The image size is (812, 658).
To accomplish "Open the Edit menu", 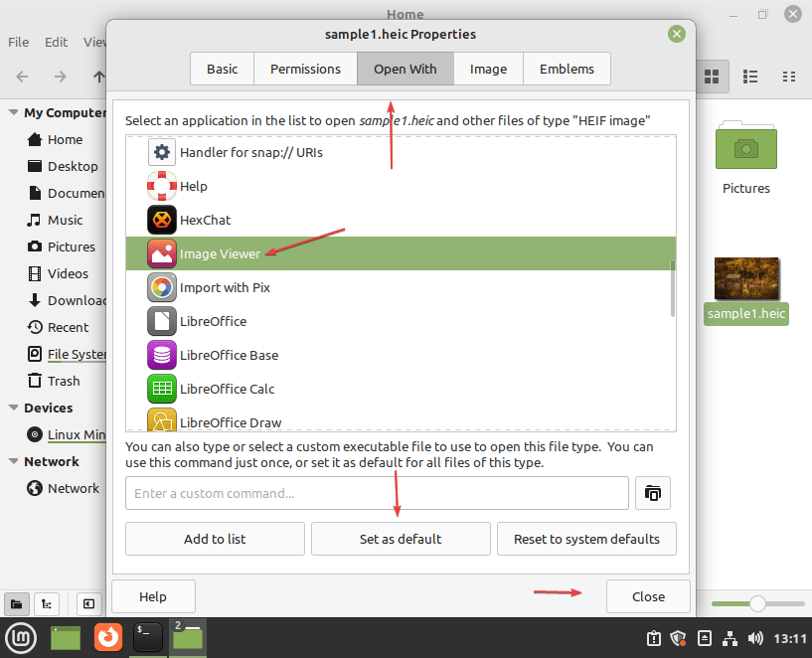I will coord(56,42).
